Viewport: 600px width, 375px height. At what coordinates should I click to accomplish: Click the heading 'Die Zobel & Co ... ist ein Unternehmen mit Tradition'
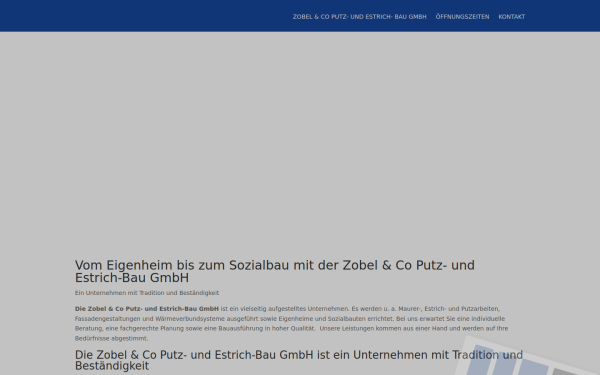click(x=299, y=360)
